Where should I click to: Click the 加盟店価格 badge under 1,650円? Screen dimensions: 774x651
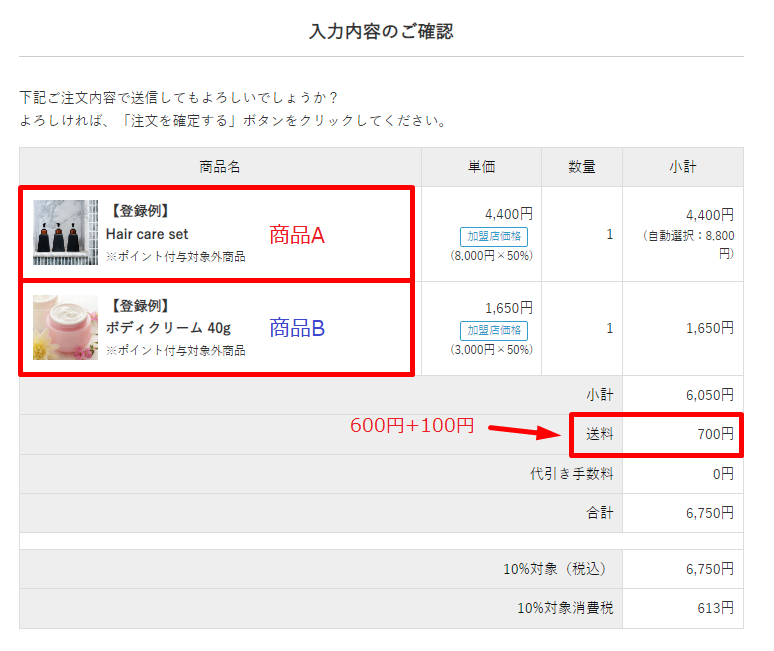[494, 331]
